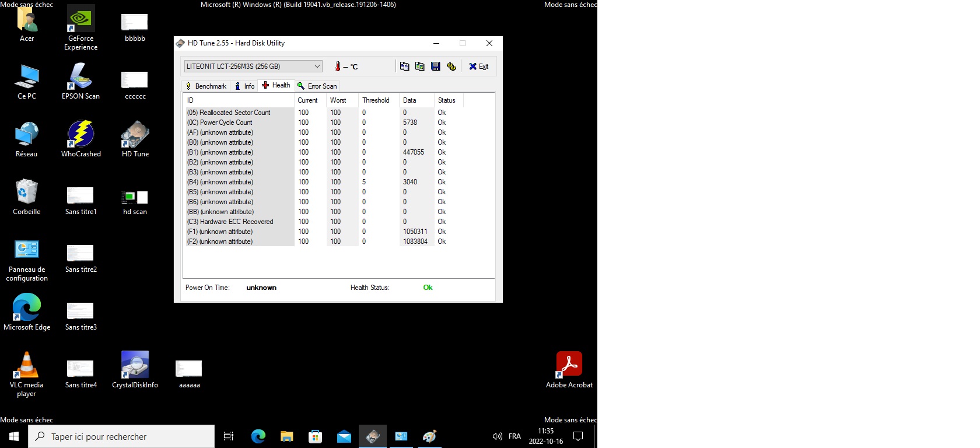The height and width of the screenshot is (448, 980).
Task: Open HD Tune options using tools icon
Action: 451,66
